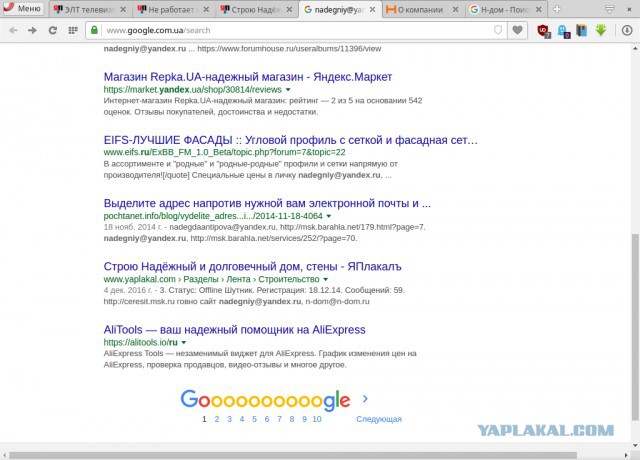Reload the current page
The image size is (640, 460).
(53, 30)
